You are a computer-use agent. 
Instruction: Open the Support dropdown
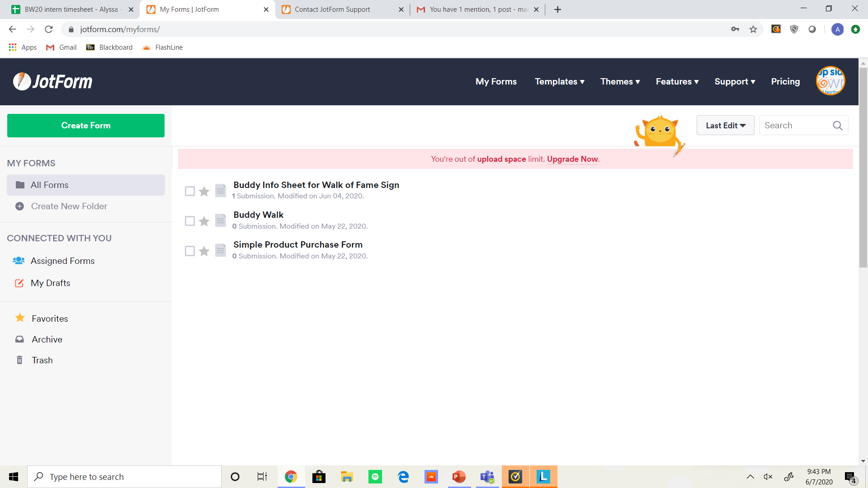tap(735, 81)
